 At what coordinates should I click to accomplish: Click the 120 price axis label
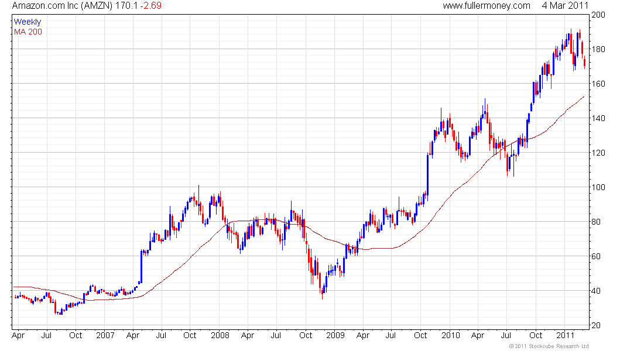pos(598,153)
